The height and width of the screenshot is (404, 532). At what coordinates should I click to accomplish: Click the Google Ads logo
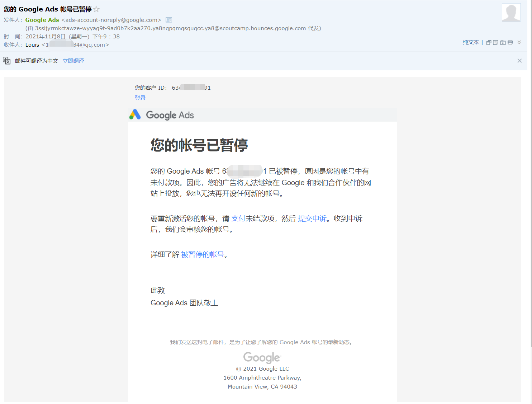click(x=162, y=115)
